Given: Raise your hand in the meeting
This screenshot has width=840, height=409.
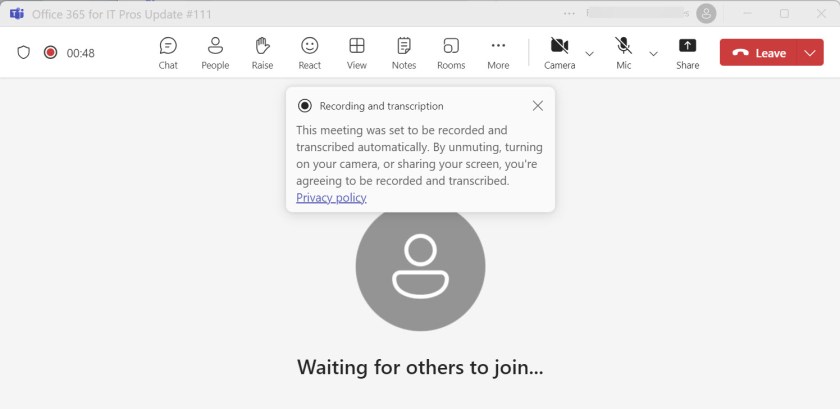Looking at the screenshot, I should coord(262,53).
